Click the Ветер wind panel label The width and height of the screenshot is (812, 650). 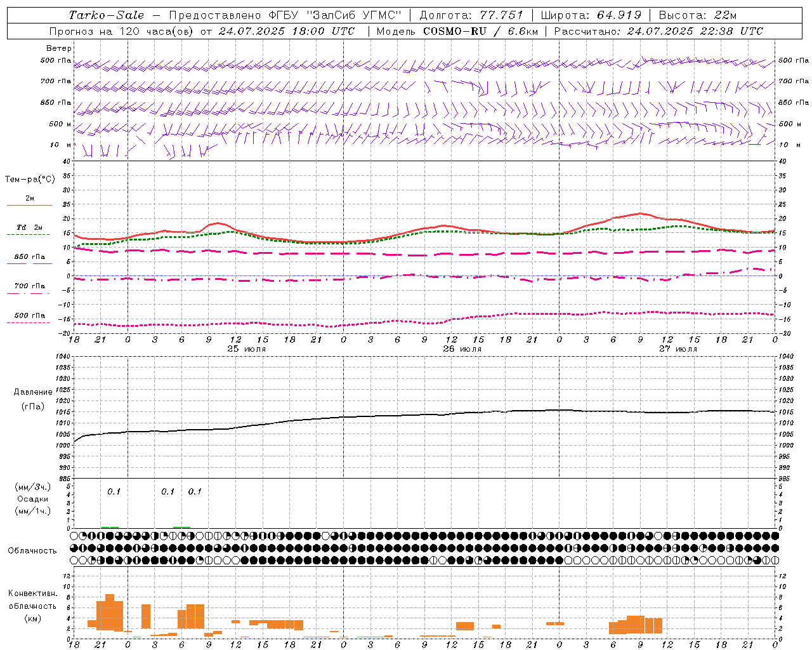pyautogui.click(x=59, y=48)
